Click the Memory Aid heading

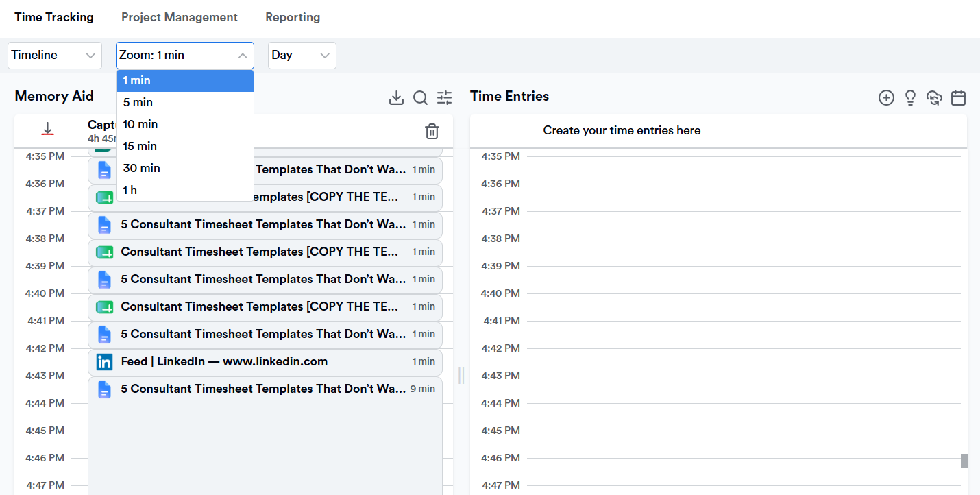pos(54,97)
